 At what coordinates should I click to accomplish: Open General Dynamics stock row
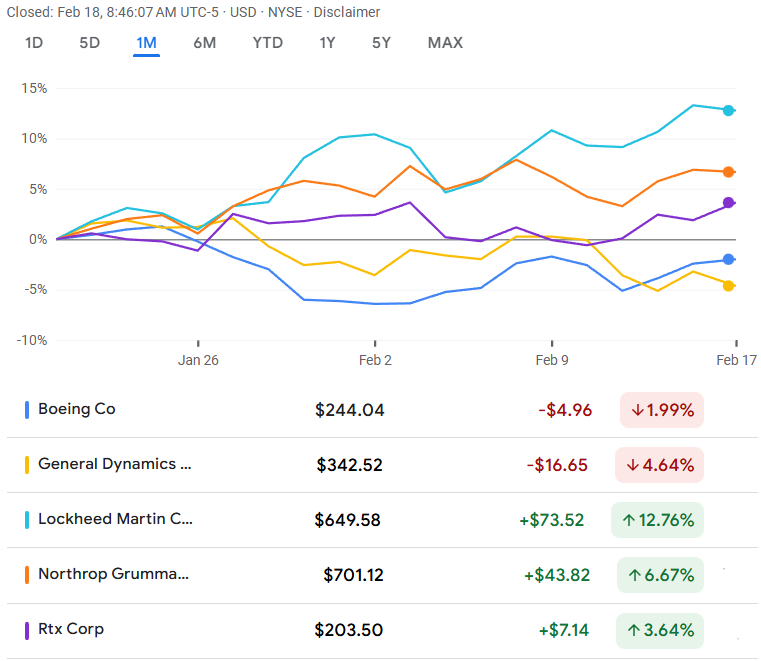(x=382, y=465)
